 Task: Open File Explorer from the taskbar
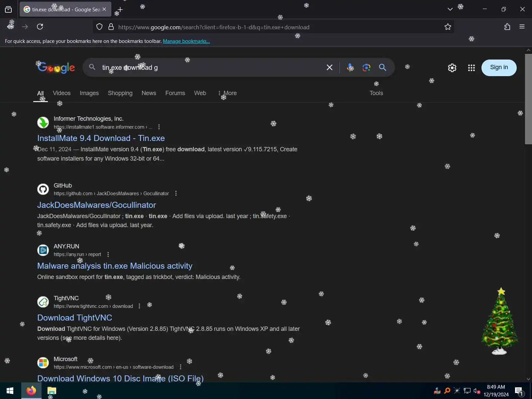(52, 391)
